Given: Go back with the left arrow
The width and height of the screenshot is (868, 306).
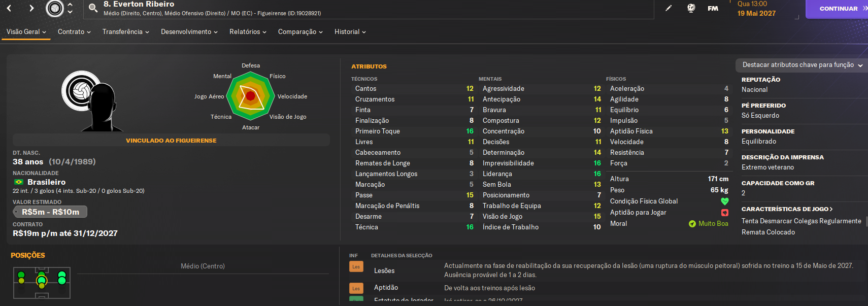Looking at the screenshot, I should (x=9, y=8).
